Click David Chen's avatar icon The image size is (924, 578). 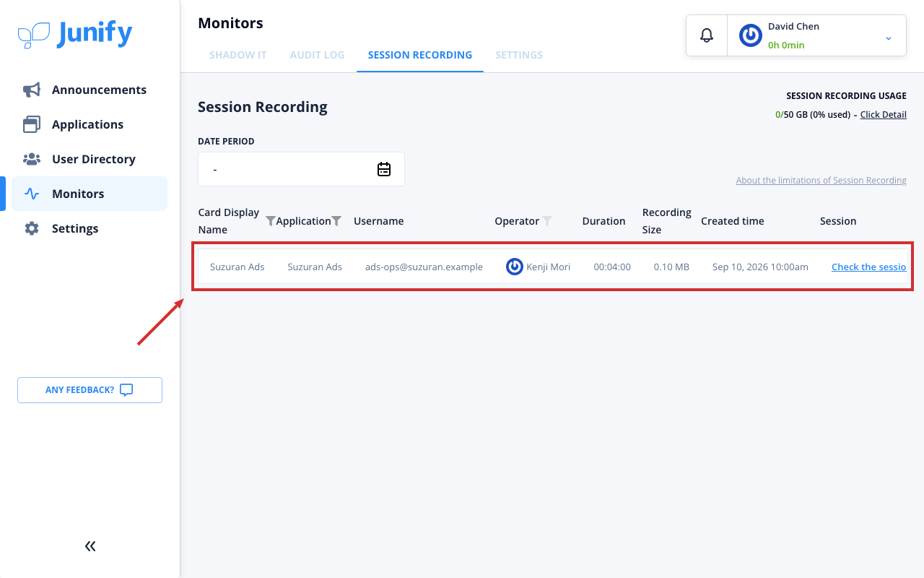pyautogui.click(x=751, y=35)
